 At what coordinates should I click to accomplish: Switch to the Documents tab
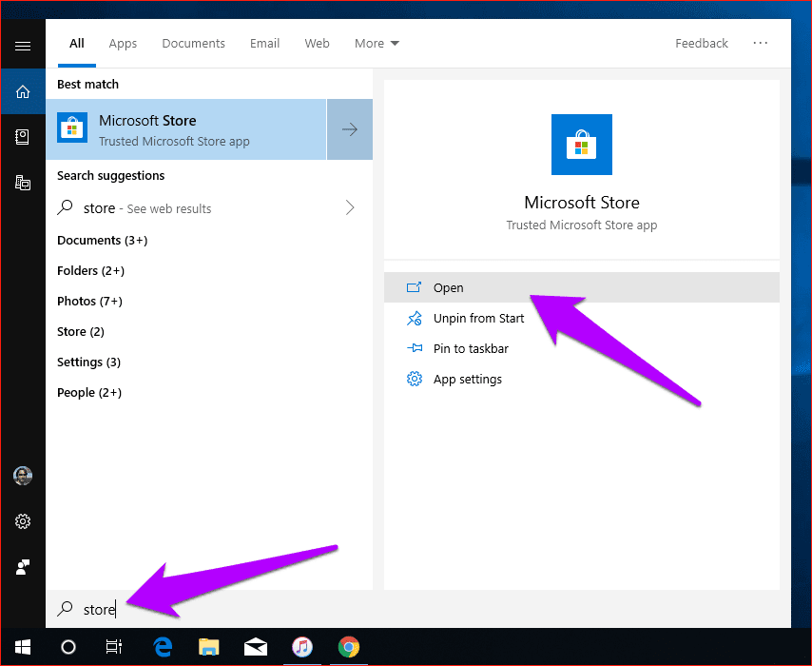[193, 44]
